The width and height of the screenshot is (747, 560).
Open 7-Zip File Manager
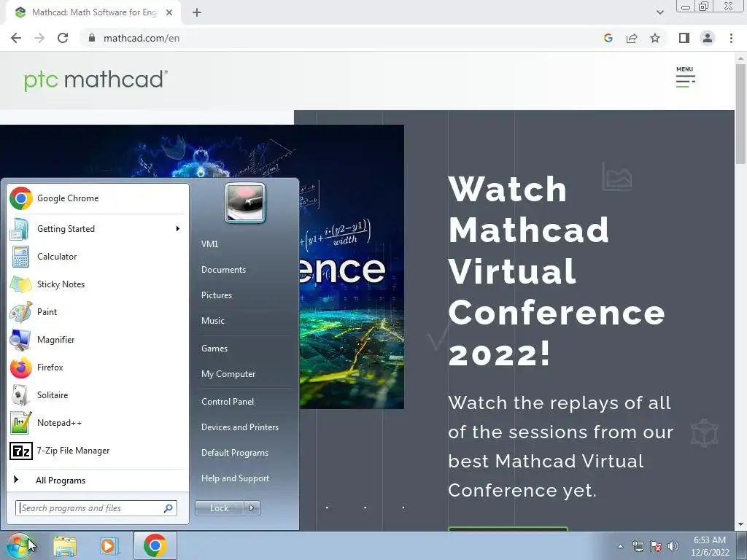point(98,451)
